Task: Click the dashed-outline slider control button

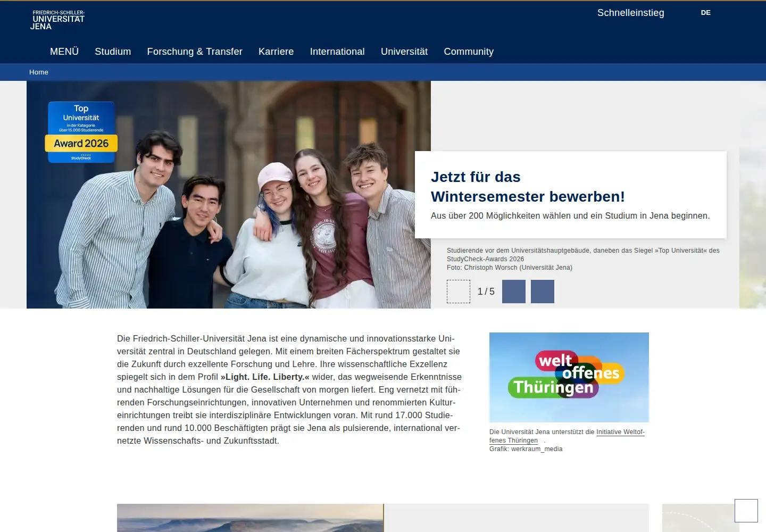Action: coord(459,292)
